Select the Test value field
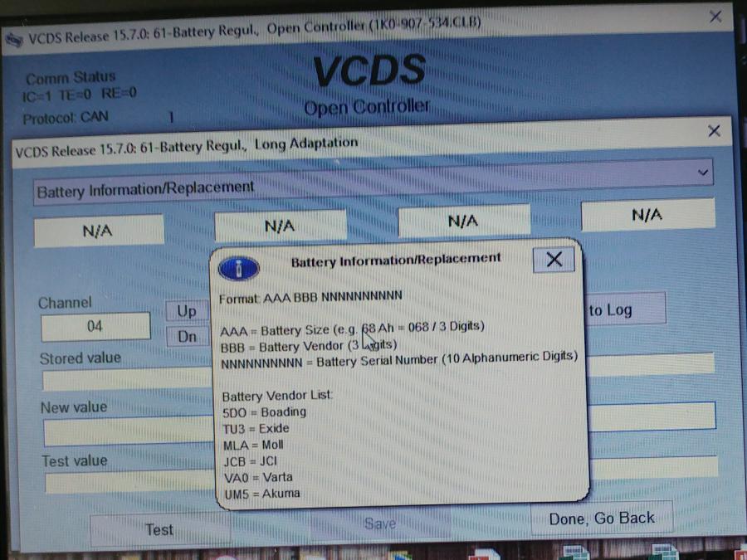This screenshot has width=747, height=560. coord(124,483)
